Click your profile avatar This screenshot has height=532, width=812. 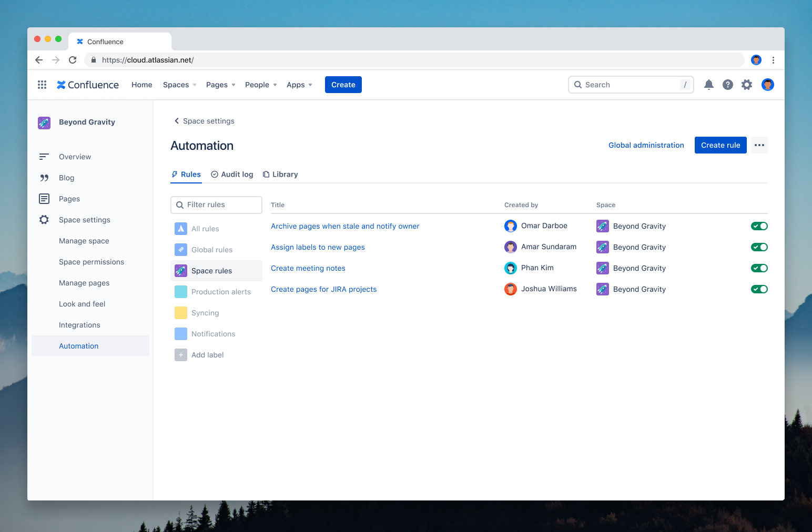point(767,85)
